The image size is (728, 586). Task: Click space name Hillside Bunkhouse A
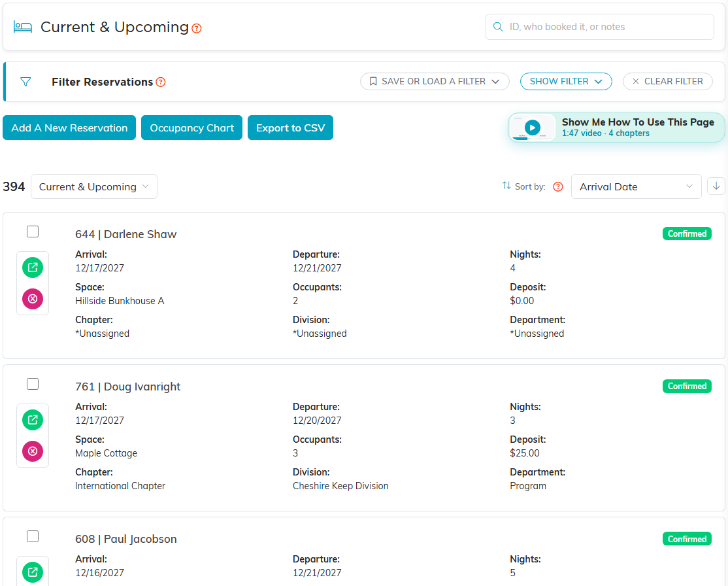point(120,301)
